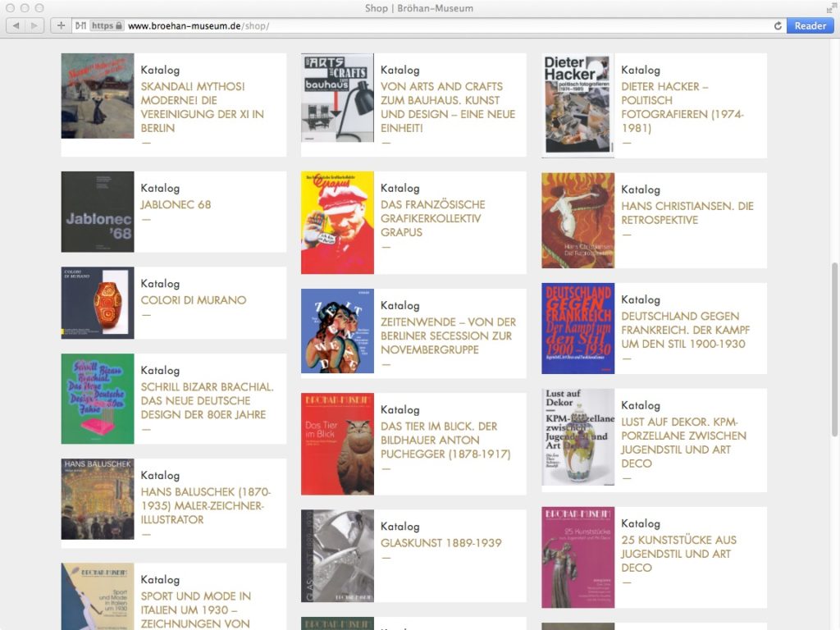Click the Hans Baluschek painting cover

[98, 499]
